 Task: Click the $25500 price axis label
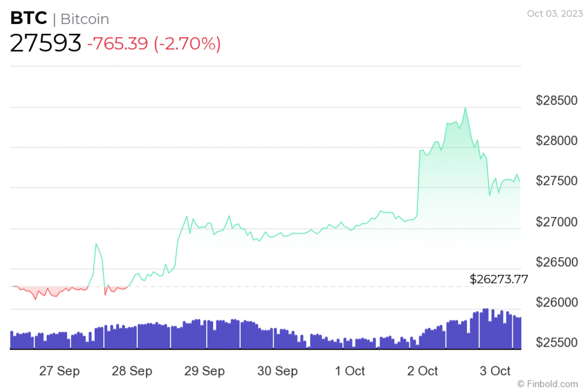(x=556, y=343)
